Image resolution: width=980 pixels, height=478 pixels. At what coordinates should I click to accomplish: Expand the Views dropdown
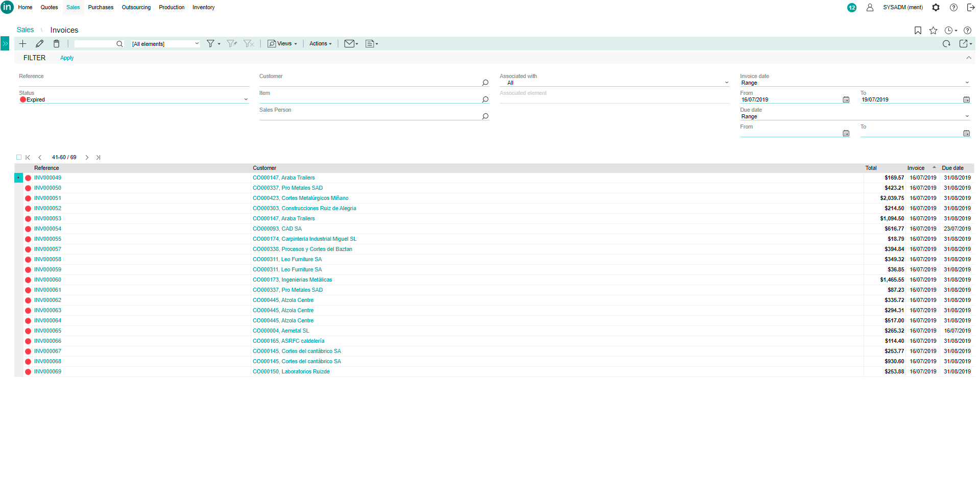[x=282, y=44]
